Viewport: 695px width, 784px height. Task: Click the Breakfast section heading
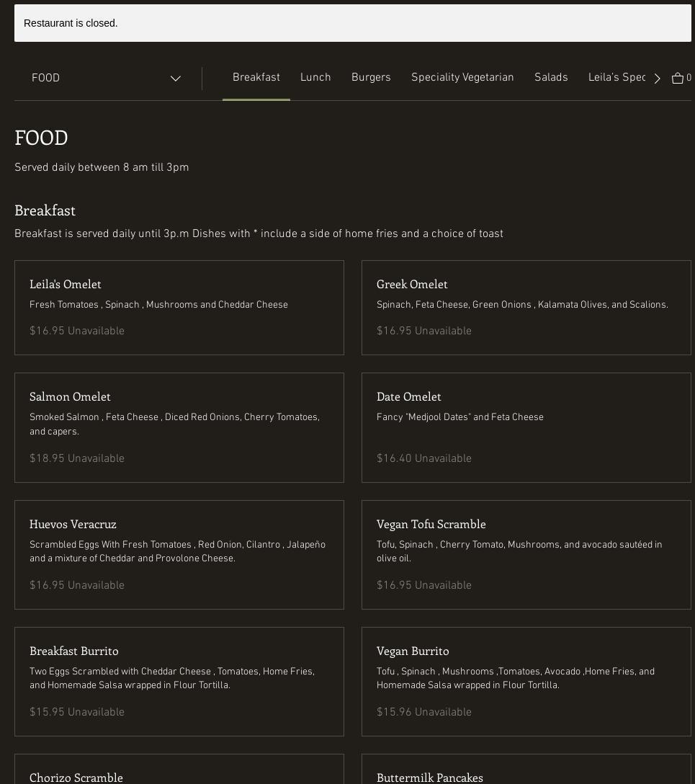[45, 210]
